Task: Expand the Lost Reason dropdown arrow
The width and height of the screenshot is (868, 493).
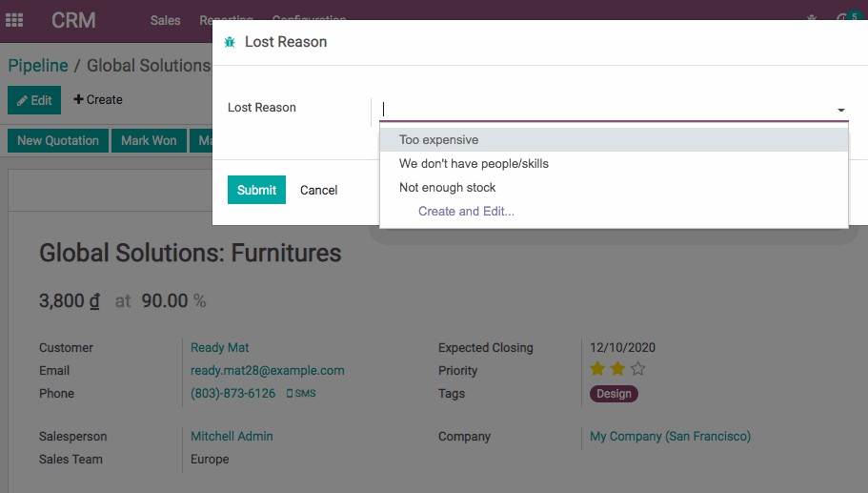Action: point(840,110)
